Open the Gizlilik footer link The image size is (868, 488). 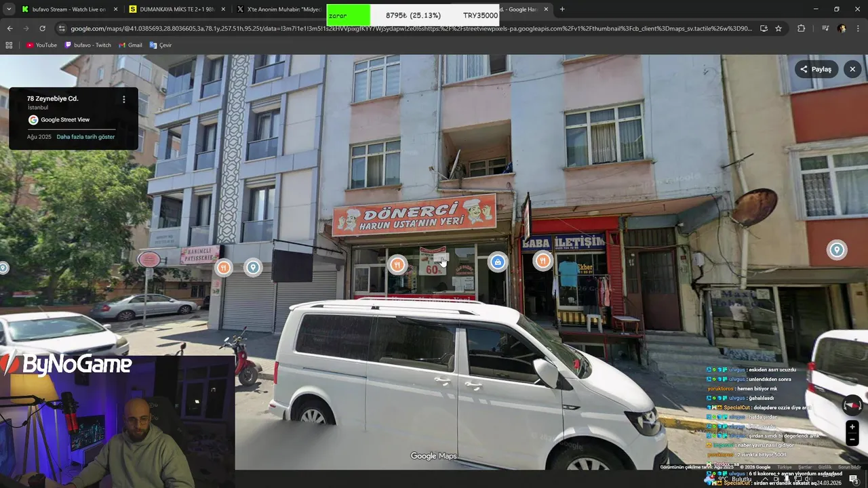point(825,467)
